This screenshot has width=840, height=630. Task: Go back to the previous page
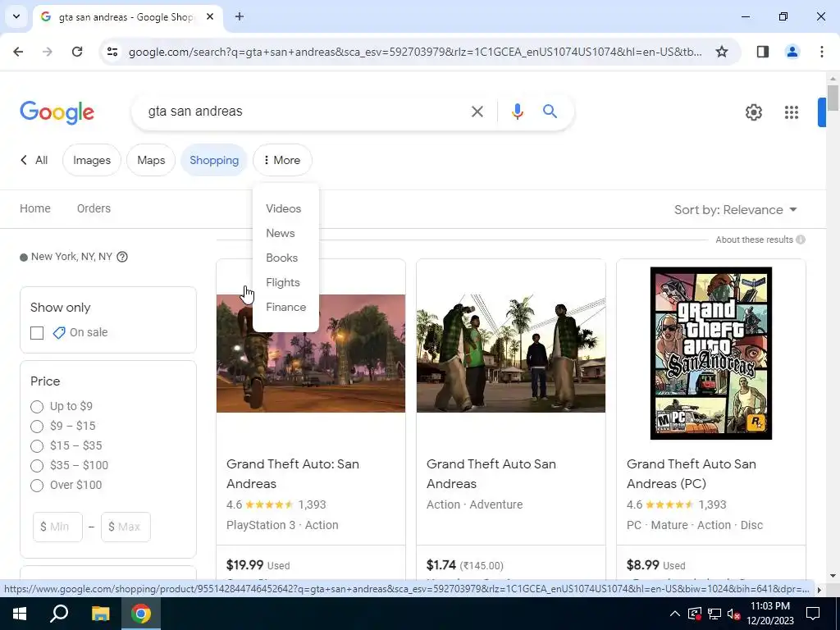click(x=18, y=52)
